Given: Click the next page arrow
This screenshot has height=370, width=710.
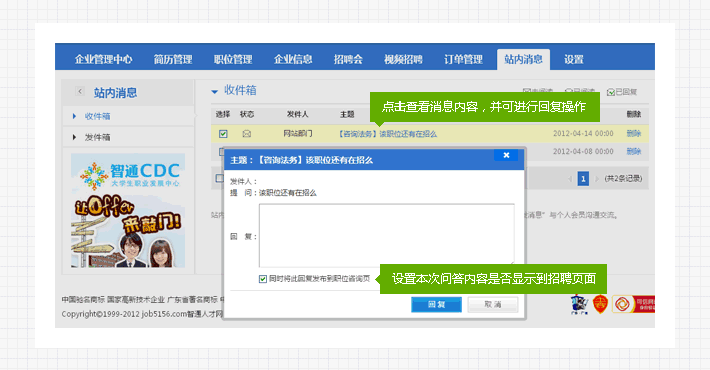Looking at the screenshot, I should (x=597, y=179).
